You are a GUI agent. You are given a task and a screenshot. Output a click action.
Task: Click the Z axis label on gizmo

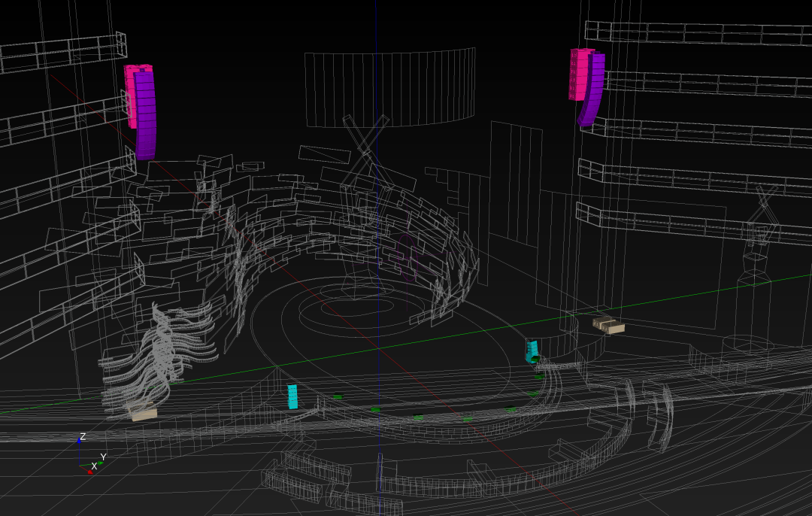(x=83, y=437)
